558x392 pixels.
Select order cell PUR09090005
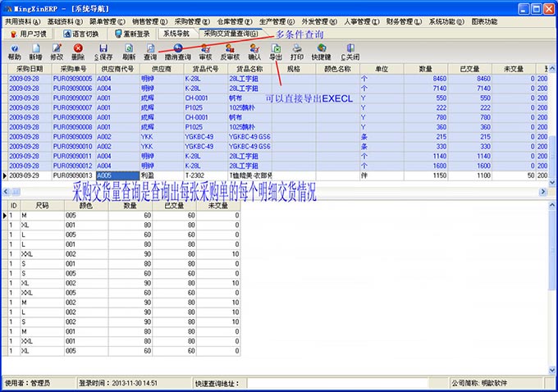click(x=74, y=79)
